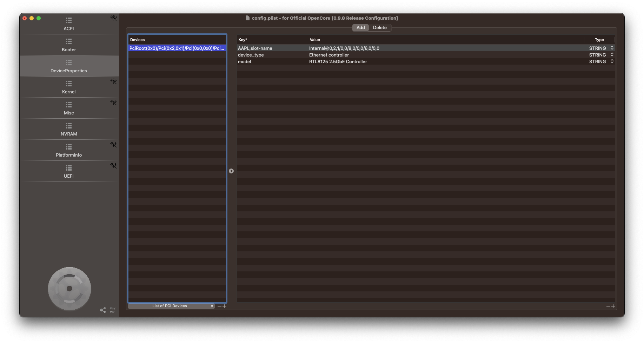Click the Internal@0,2,1/0,0/8,0/0,0/6,0/0,0 value
The image size is (644, 343).
(344, 48)
